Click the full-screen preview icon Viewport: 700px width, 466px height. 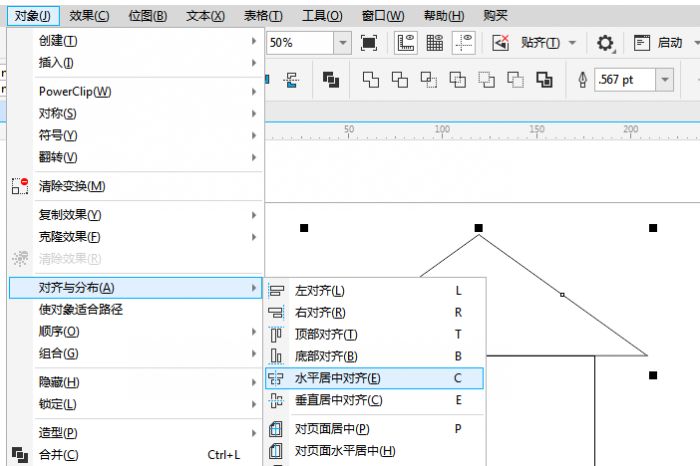coord(369,43)
